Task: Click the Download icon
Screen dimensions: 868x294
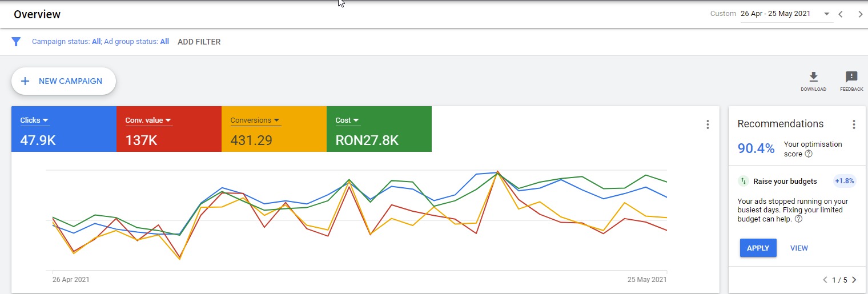Action: click(813, 78)
